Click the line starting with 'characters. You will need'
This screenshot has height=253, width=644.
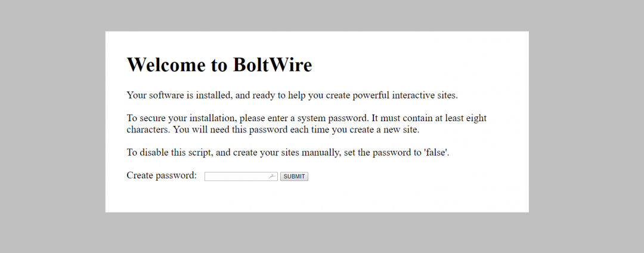pos(273,130)
